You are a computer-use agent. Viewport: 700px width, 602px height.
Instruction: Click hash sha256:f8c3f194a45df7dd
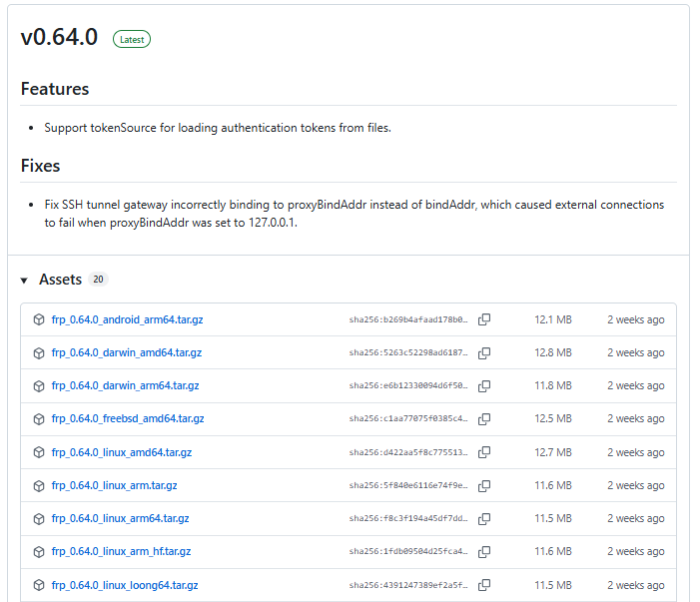tap(408, 518)
